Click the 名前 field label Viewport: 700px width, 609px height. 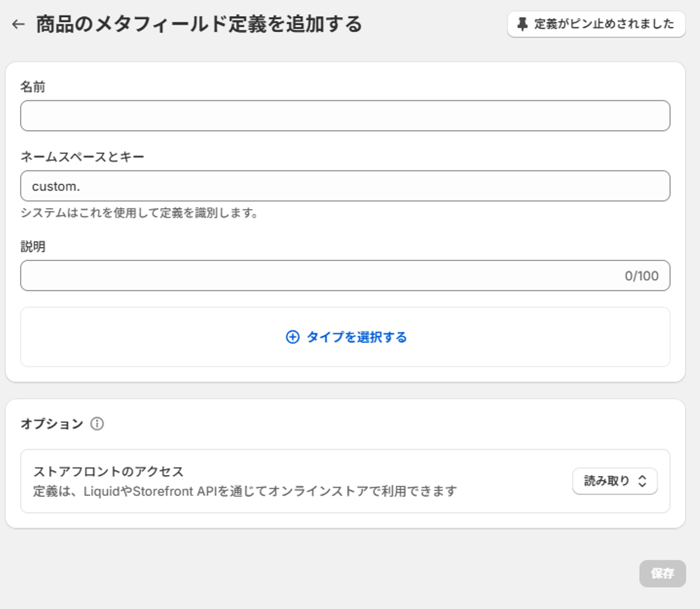33,87
